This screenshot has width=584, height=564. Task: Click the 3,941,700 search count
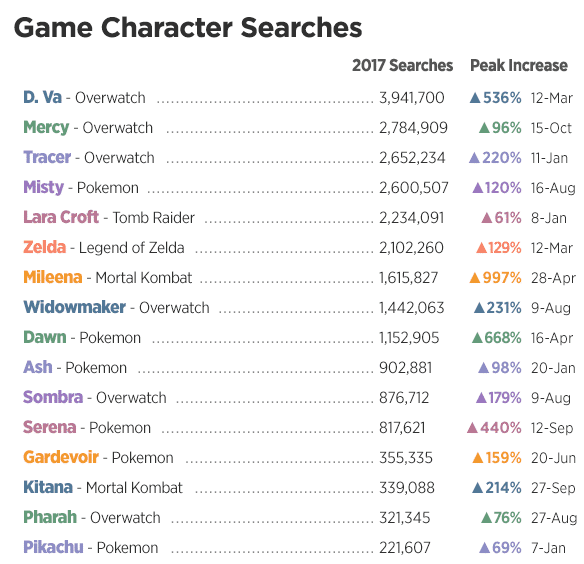pyautogui.click(x=412, y=98)
